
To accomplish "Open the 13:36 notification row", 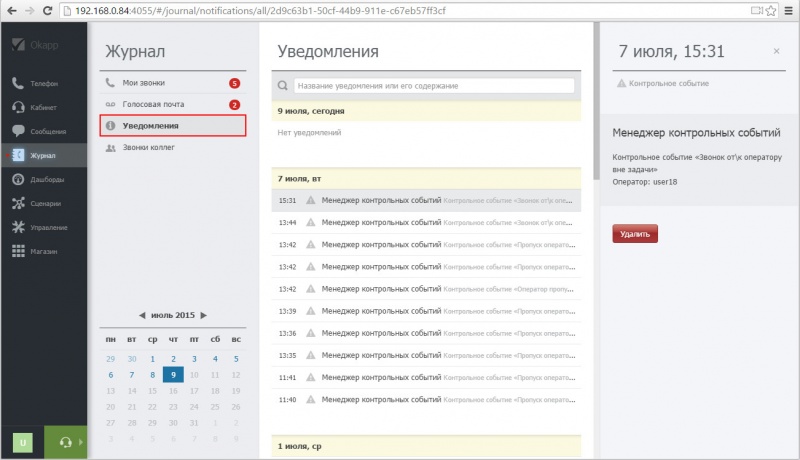I will 426,333.
